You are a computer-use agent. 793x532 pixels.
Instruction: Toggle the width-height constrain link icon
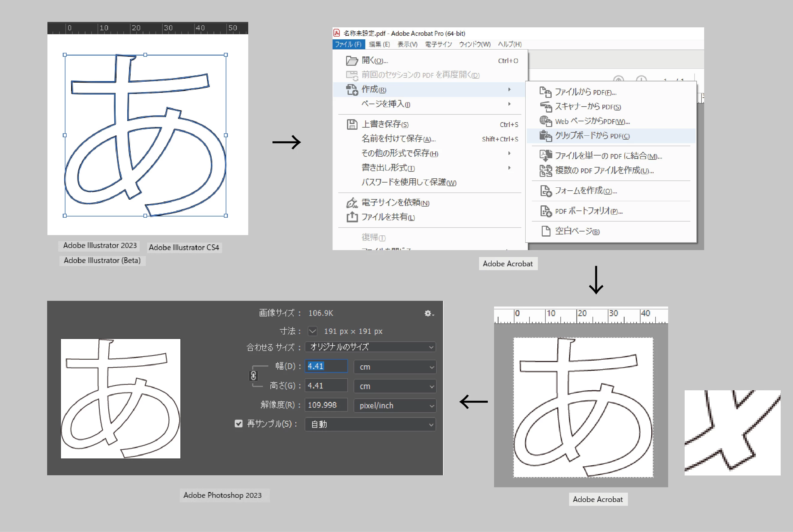click(x=253, y=376)
